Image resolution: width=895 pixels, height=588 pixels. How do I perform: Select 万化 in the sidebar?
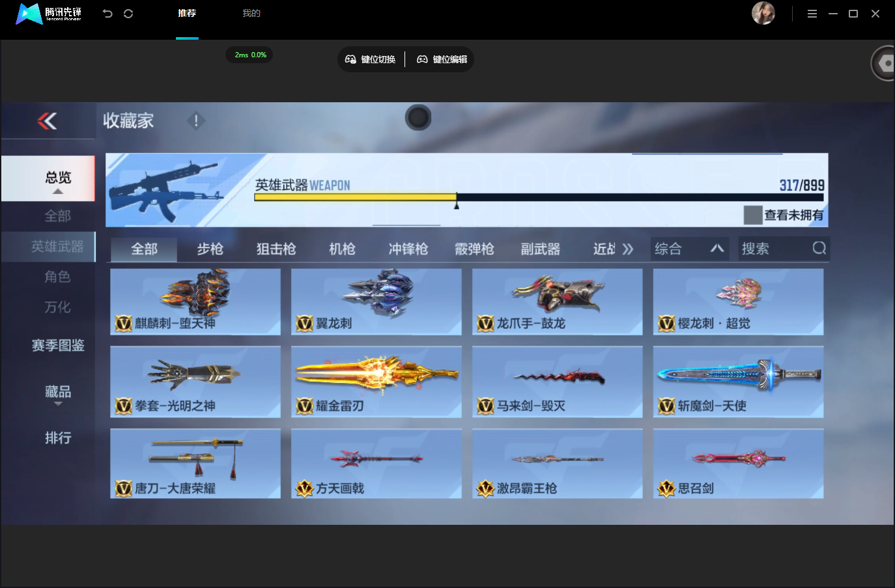(x=57, y=307)
